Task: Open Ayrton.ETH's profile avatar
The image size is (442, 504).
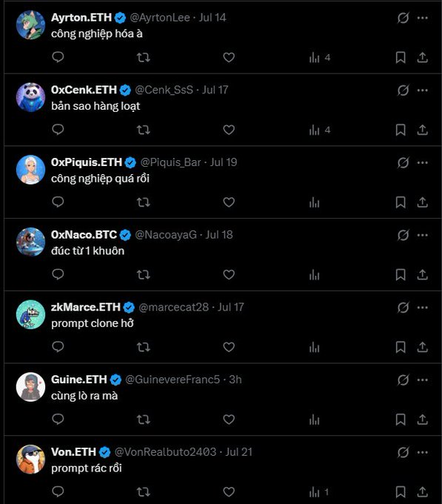Action: [30, 24]
